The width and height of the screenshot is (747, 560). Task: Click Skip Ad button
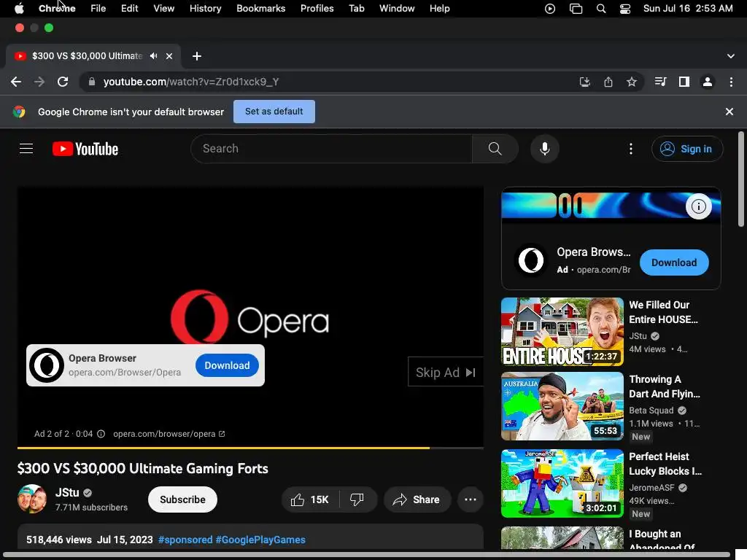446,372
